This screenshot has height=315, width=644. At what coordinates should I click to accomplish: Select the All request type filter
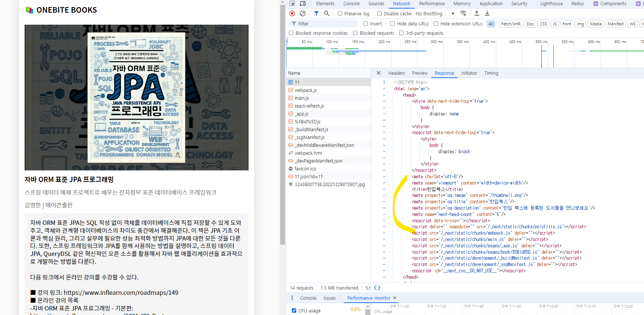click(x=491, y=24)
